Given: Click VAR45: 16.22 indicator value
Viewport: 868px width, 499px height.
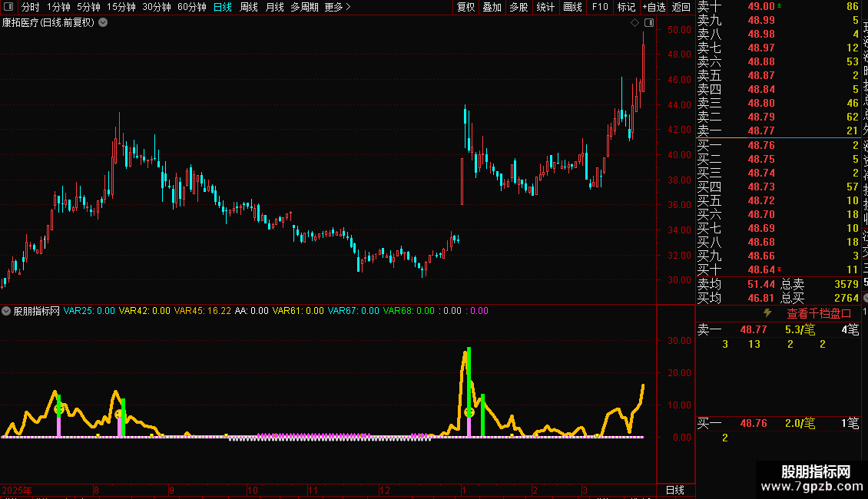Looking at the screenshot, I should (x=203, y=311).
